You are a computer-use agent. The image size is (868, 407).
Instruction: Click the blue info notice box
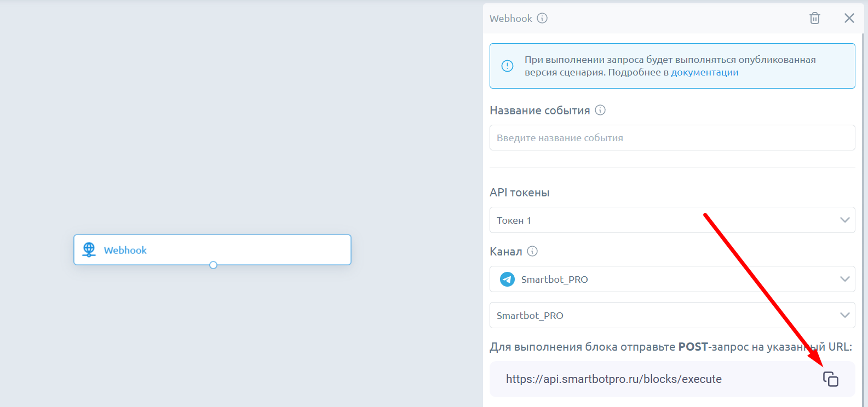tap(671, 66)
